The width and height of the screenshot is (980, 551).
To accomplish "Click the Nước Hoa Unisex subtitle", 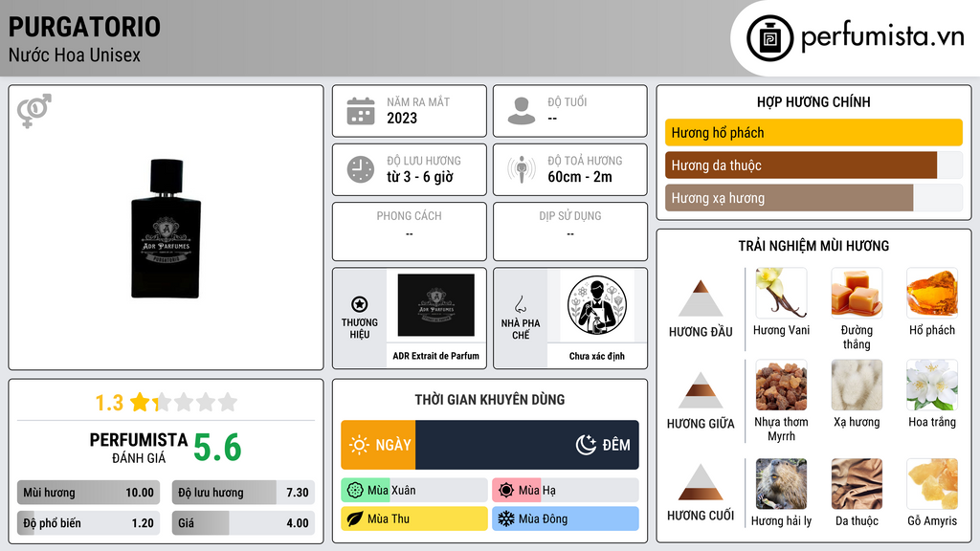I will (75, 55).
